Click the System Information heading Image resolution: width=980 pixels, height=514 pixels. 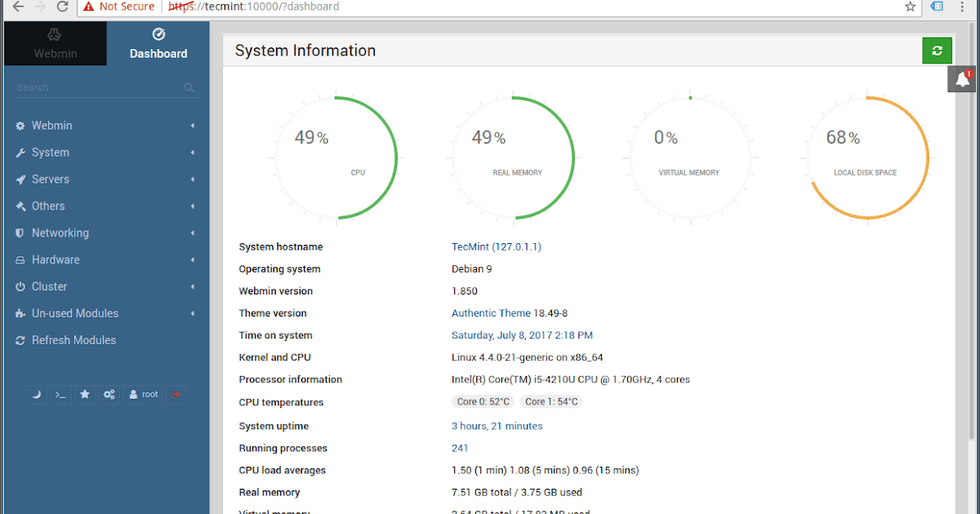(x=305, y=51)
